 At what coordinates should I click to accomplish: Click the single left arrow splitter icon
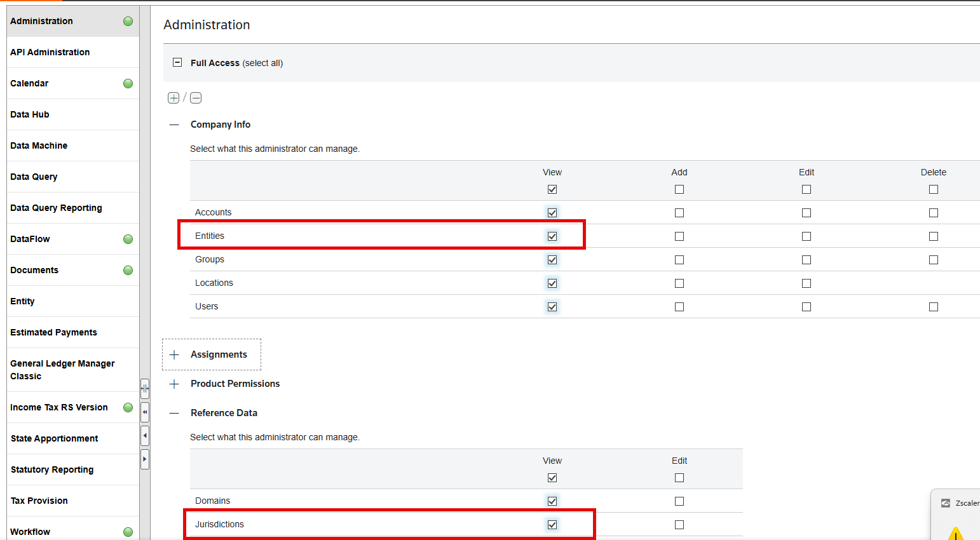point(145,436)
